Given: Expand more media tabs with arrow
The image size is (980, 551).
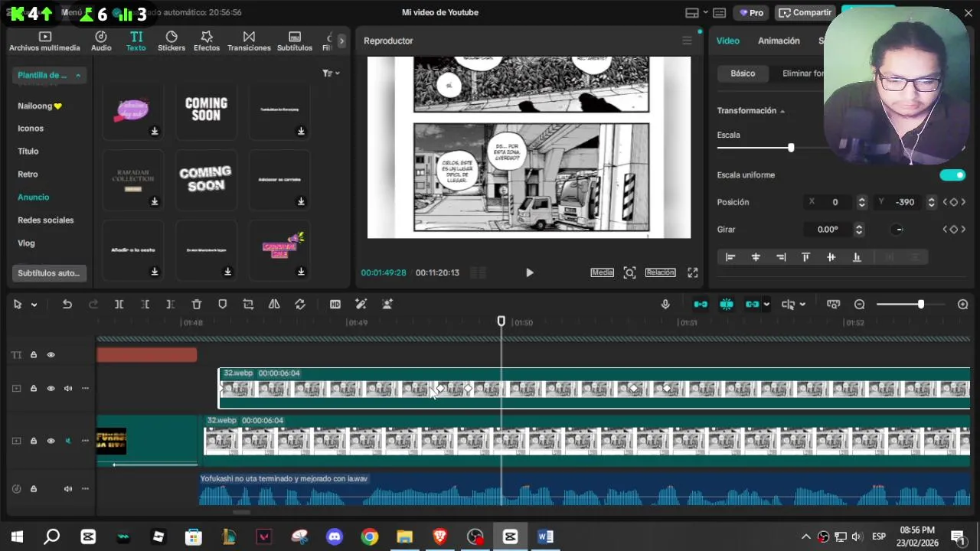Looking at the screenshot, I should click(x=341, y=41).
